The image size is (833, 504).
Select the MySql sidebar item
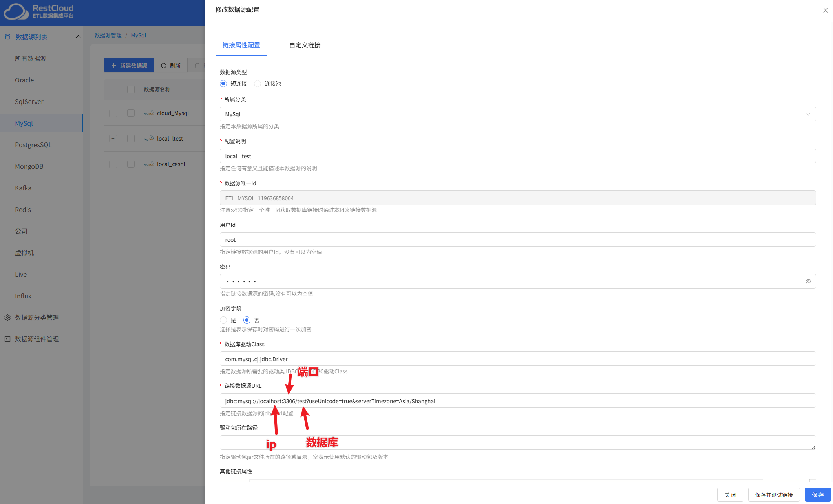[42, 123]
